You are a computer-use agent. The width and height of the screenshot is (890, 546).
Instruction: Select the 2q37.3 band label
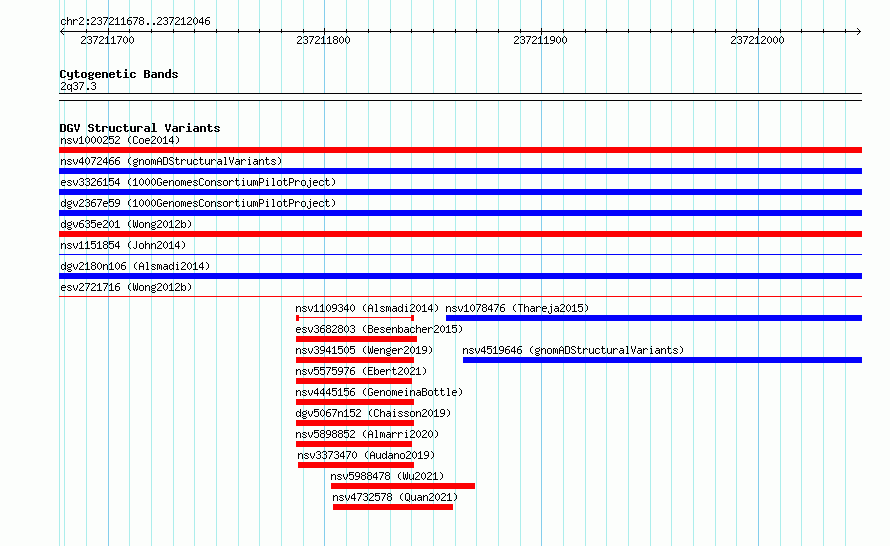point(78,86)
